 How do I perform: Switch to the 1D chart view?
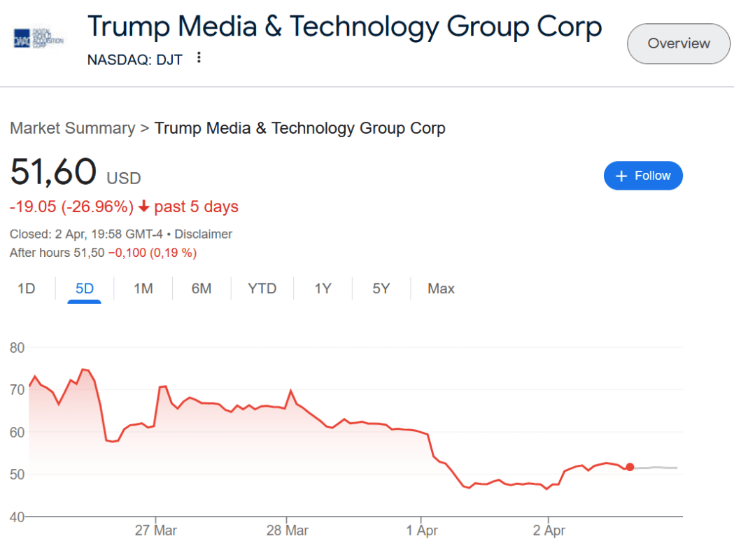[x=26, y=288]
